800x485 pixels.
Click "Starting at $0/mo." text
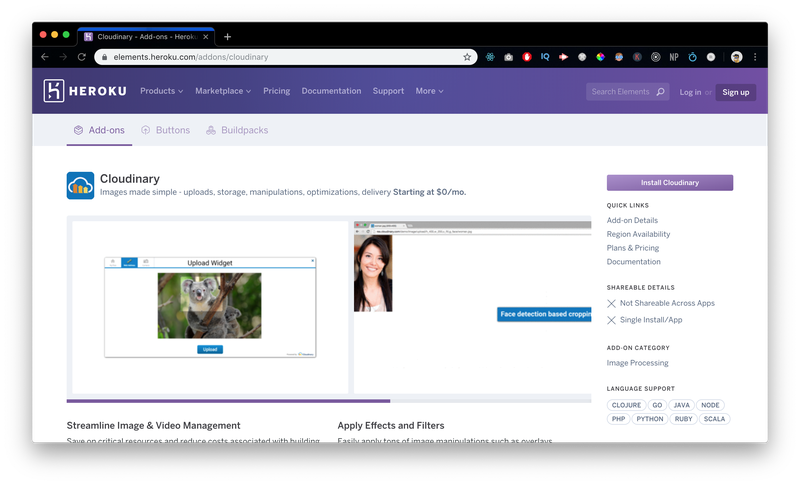pyautogui.click(x=430, y=192)
